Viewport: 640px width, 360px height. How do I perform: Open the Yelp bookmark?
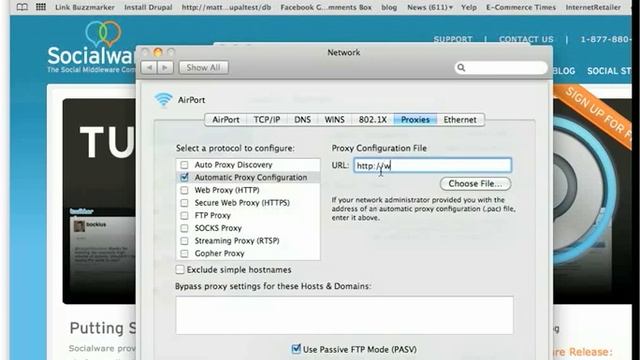tap(469, 7)
